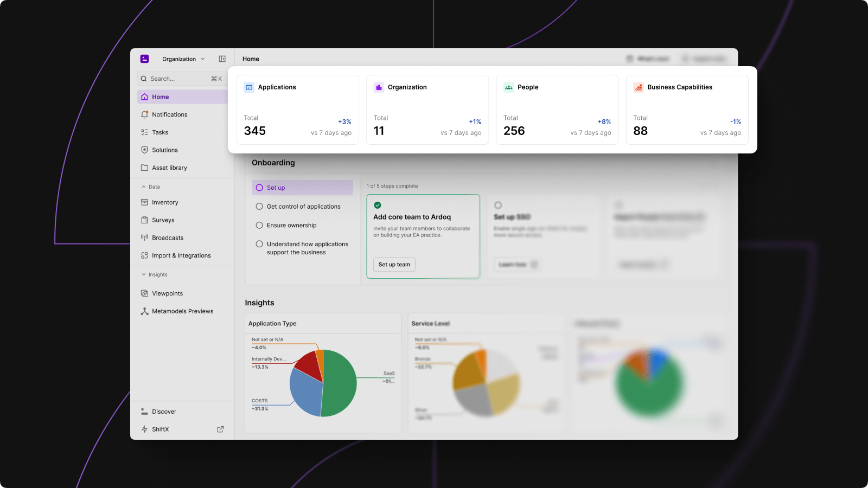Open the ShiftX external link icon
868x488 pixels.
[220, 429]
